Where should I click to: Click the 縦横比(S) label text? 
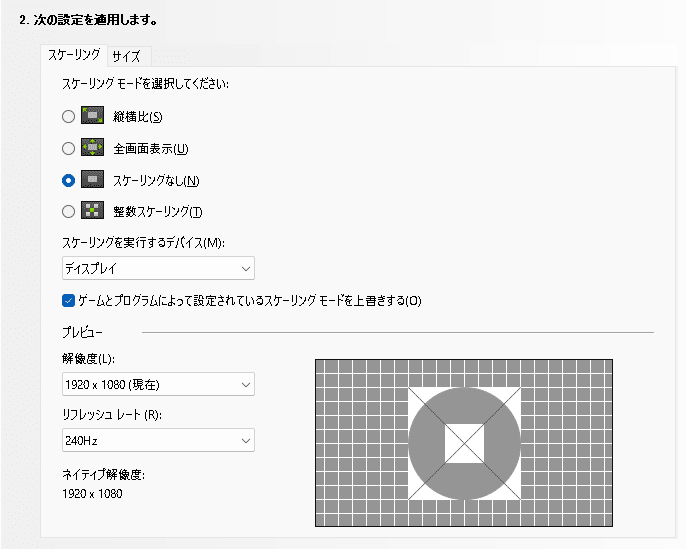tap(138, 117)
